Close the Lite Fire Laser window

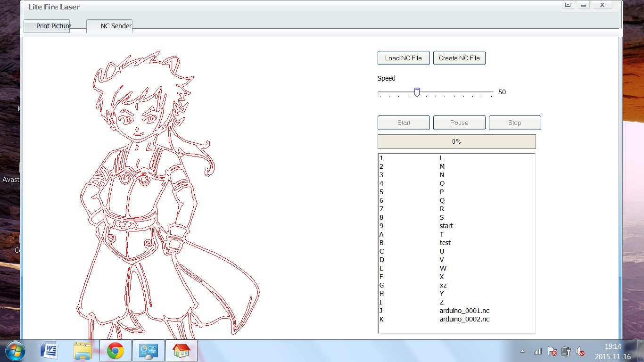tap(602, 5)
